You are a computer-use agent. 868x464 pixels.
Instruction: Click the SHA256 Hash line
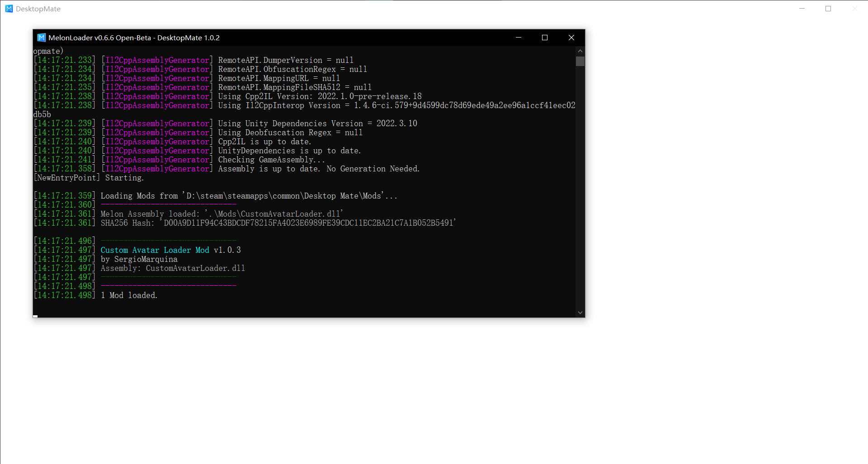pos(278,223)
